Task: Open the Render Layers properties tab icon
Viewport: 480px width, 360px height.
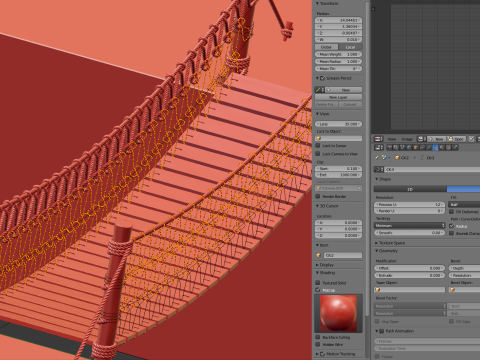Action: coord(396,147)
